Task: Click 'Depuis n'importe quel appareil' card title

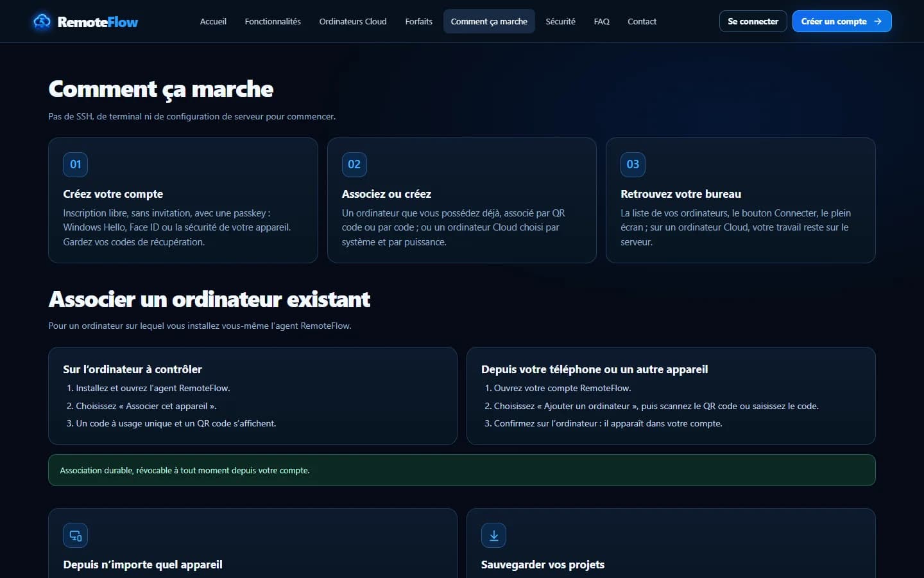Action: (x=142, y=565)
